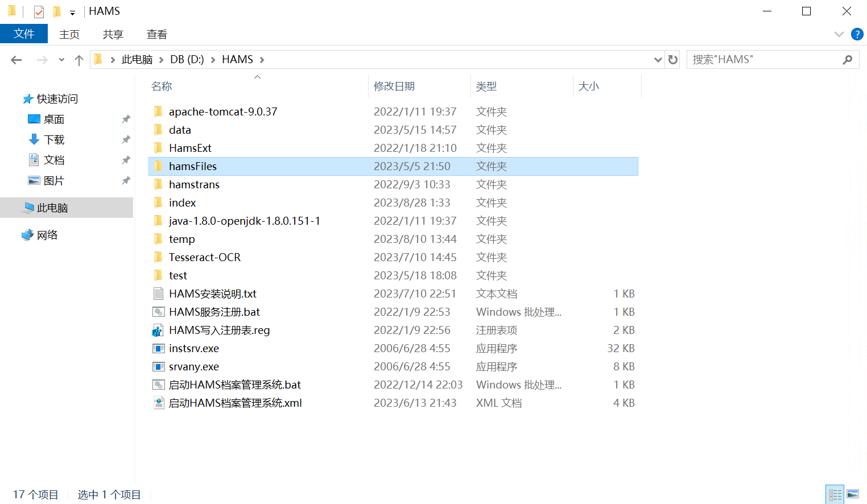The width and height of the screenshot is (867, 504).
Task: Select the apache-tomcat-9.0.37 folder
Action: pos(222,112)
